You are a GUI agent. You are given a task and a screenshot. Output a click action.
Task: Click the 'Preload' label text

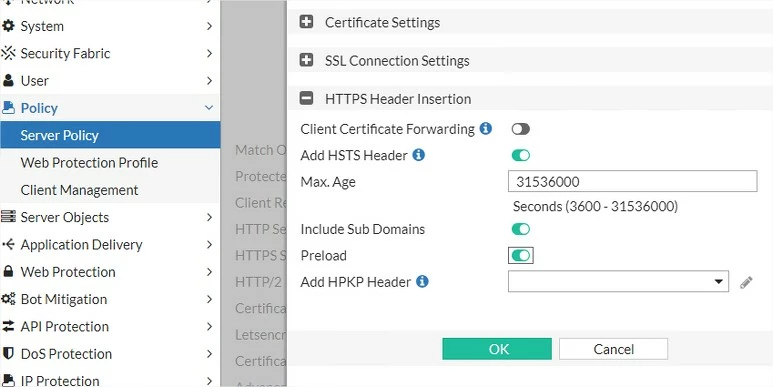click(323, 255)
